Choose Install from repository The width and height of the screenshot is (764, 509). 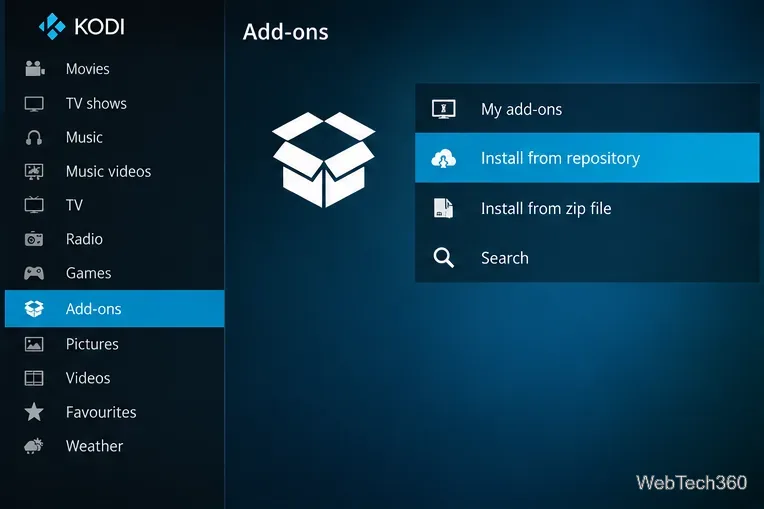(x=587, y=158)
